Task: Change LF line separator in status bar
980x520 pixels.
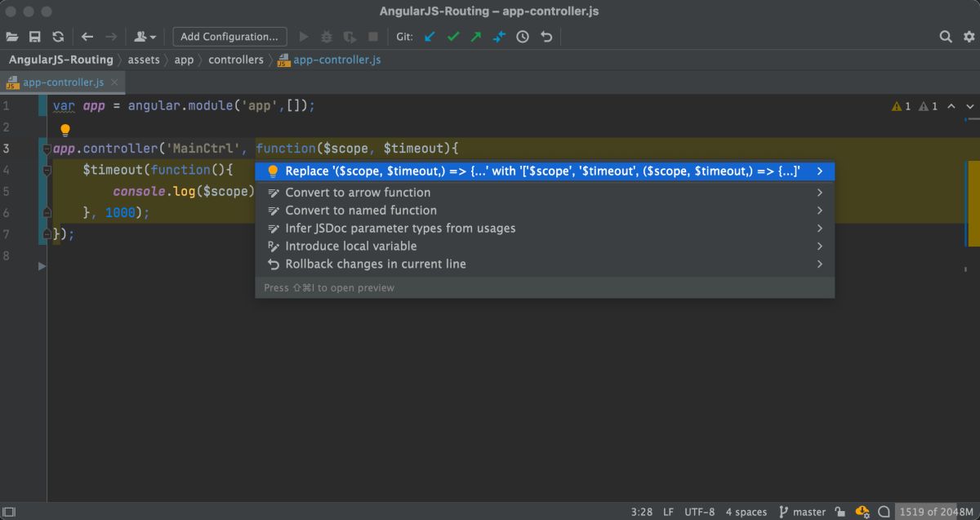Action: [x=669, y=512]
